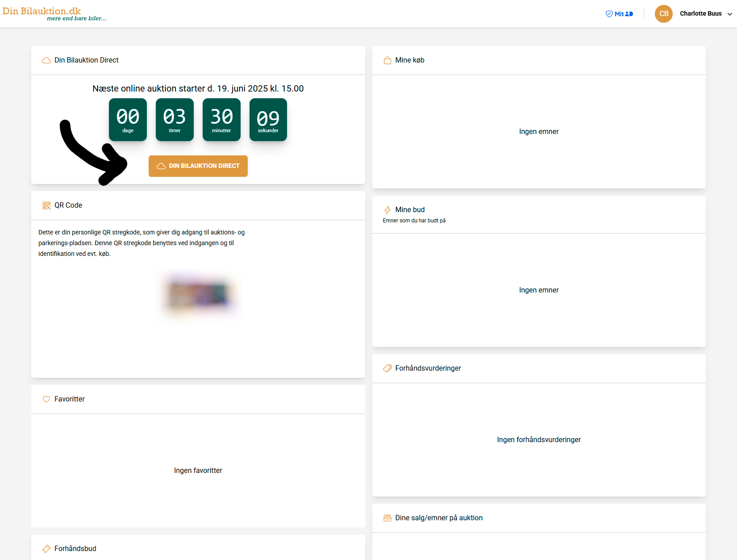Click the price tag icon by Forhåndsvurderinger
737x560 pixels.
tap(387, 368)
